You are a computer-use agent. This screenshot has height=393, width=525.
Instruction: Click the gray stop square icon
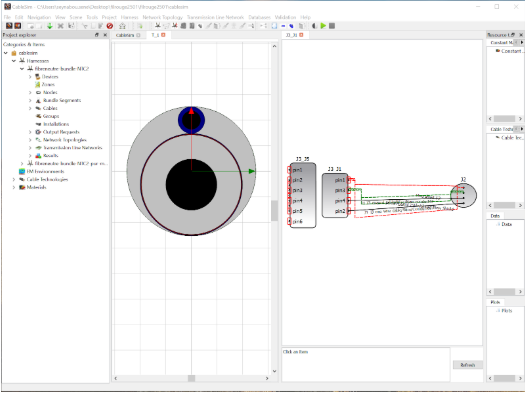(332, 26)
